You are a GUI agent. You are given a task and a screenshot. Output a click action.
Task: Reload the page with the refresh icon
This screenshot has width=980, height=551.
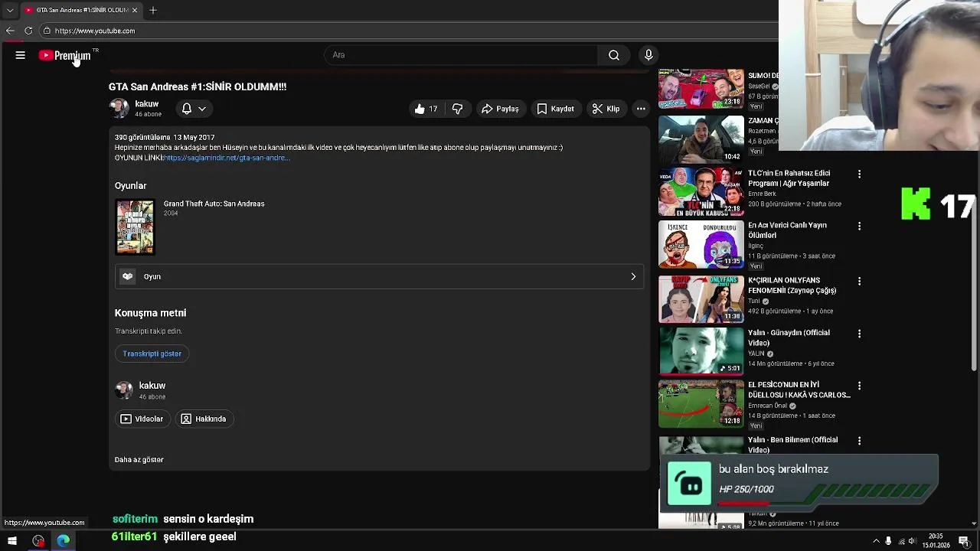coord(28,31)
